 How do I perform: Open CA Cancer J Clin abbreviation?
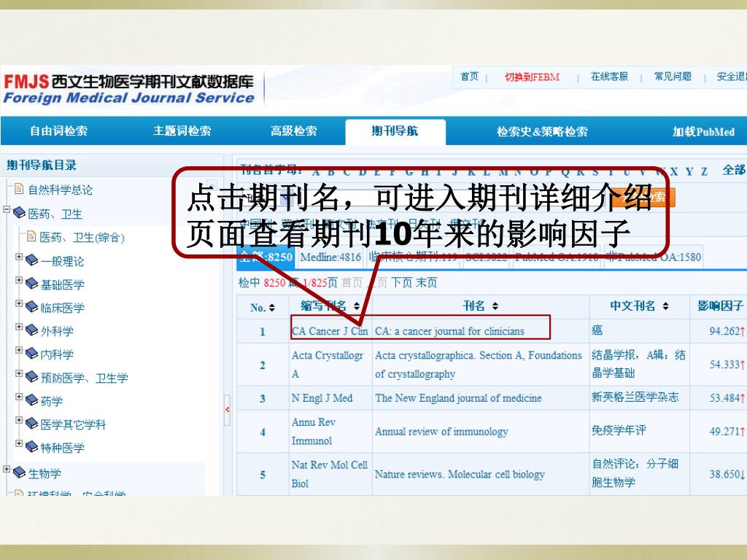point(330,331)
